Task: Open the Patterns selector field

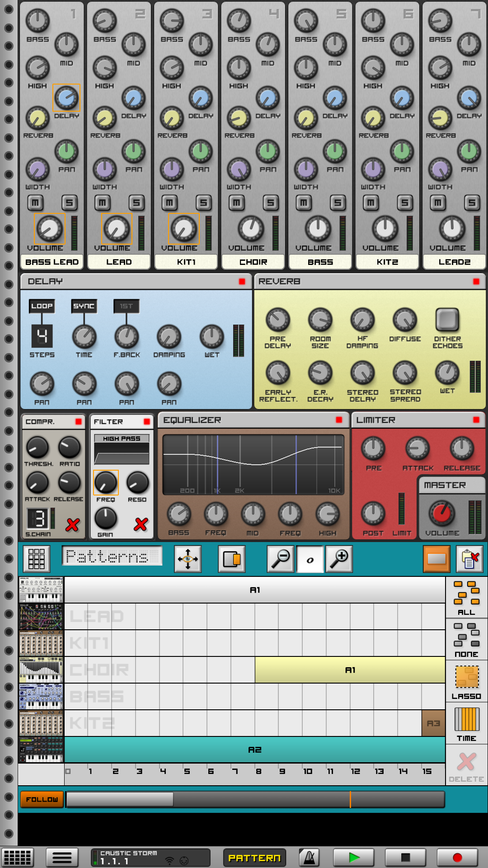Action: pyautogui.click(x=112, y=556)
